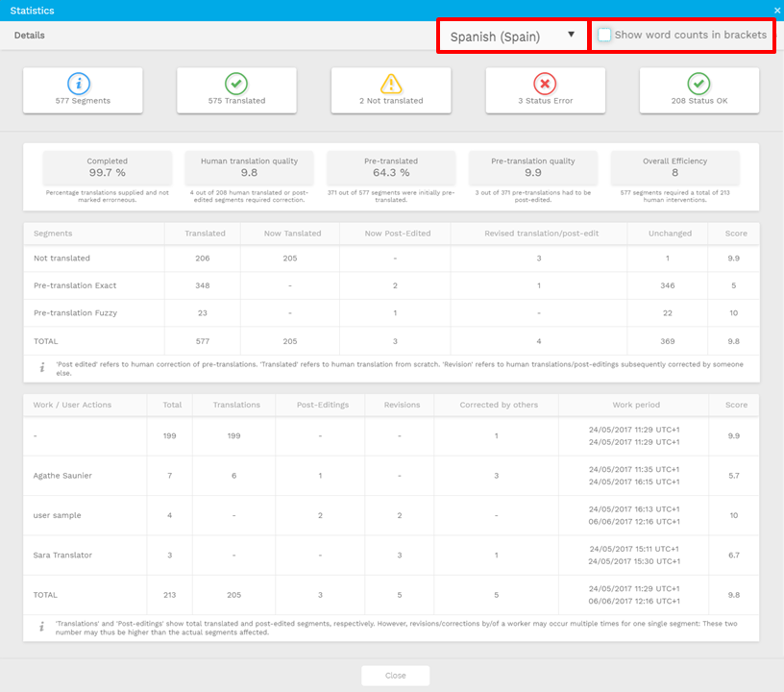Select the Completed 99.7 % metric box
Screen dimensions: 784x692
[x=107, y=167]
